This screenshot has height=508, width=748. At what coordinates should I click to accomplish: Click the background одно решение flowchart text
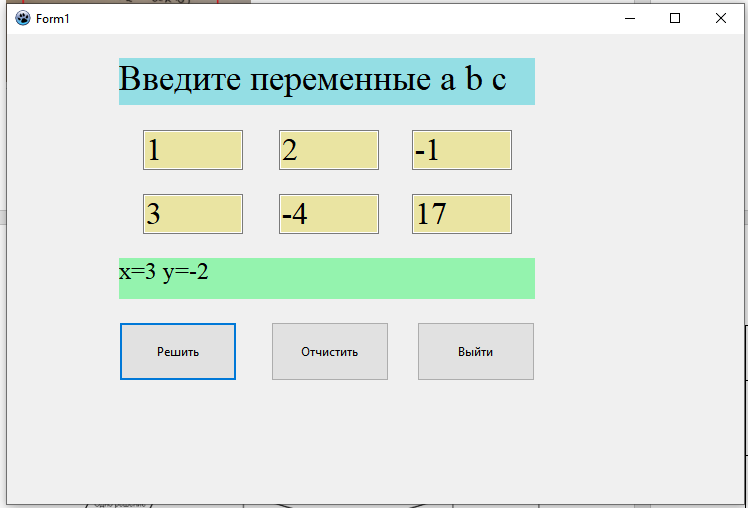click(x=120, y=505)
